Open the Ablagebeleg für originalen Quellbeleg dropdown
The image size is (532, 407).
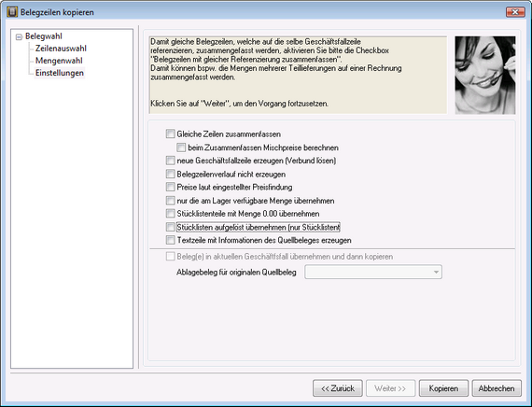pyautogui.click(x=373, y=272)
